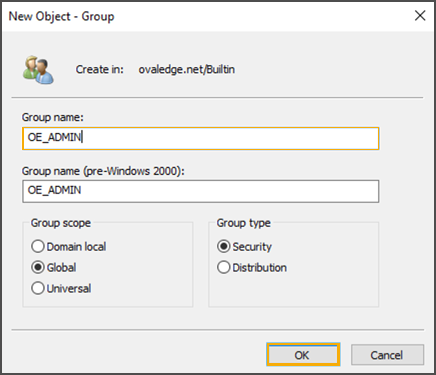Click the separator line above OK button

pos(218,330)
